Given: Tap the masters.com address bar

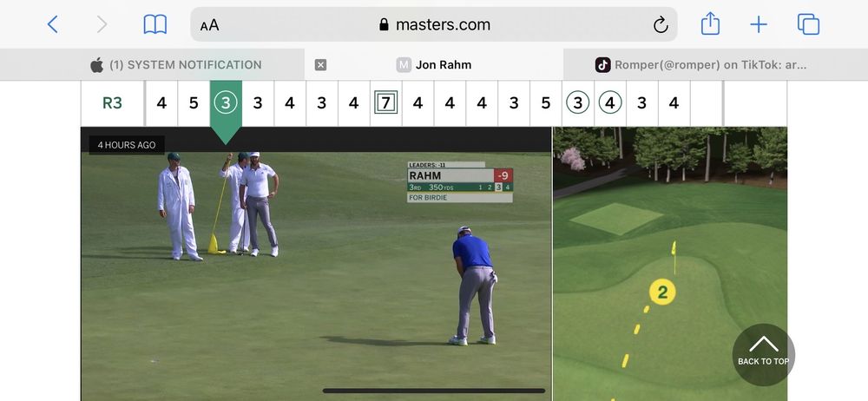Looking at the screenshot, I should tap(434, 24).
